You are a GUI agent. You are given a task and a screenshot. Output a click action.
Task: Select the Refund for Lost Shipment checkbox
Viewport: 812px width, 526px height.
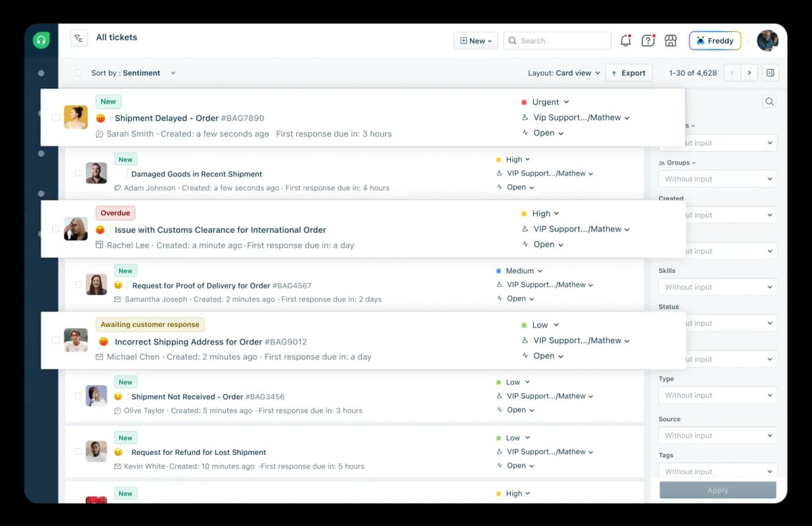click(78, 452)
